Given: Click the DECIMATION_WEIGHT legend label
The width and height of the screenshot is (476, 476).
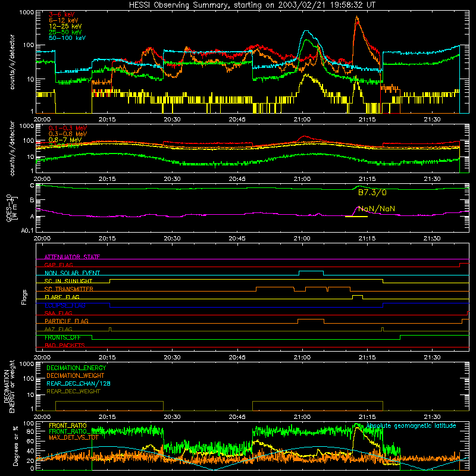Looking at the screenshot, I should [76, 375].
